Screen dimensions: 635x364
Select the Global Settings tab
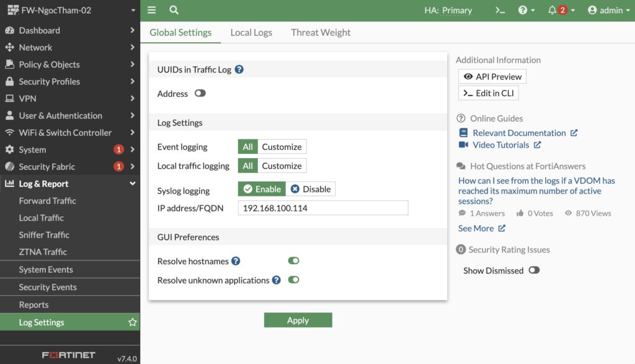[x=180, y=32]
